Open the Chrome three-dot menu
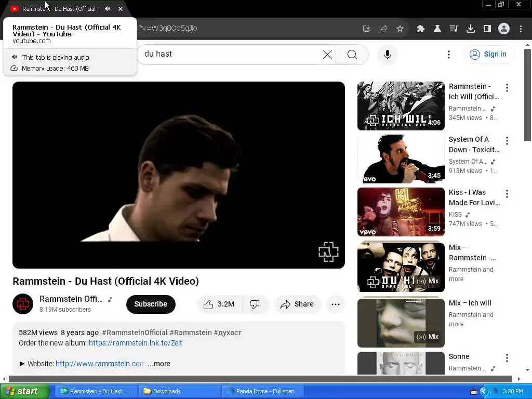This screenshot has height=399, width=532. (521, 29)
